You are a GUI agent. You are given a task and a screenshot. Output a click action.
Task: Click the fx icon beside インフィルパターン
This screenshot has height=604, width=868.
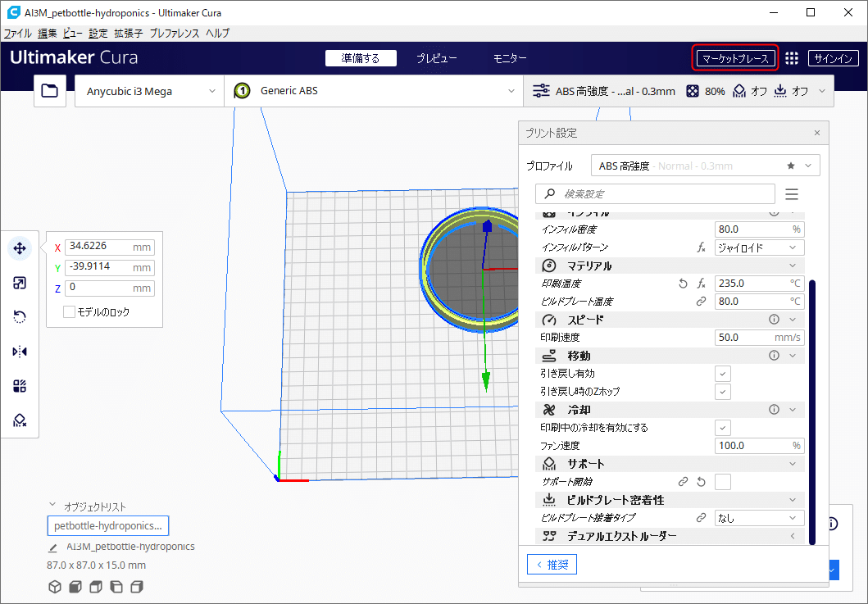click(702, 248)
